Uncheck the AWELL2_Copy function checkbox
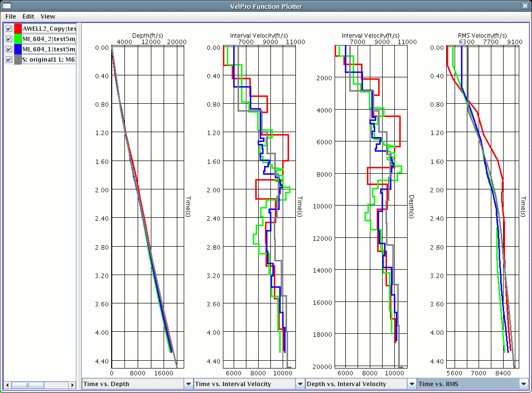 9,29
